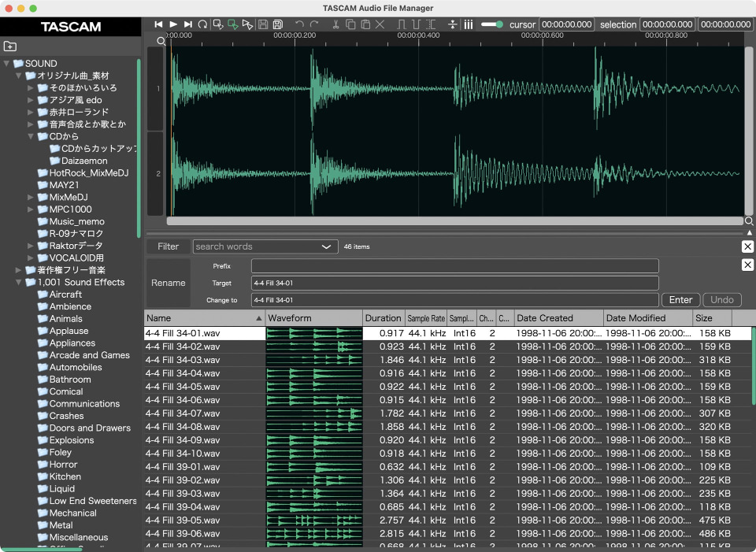Collapse the 1,001 Sound Effects folder
This screenshot has height=552, width=756.
[x=19, y=282]
